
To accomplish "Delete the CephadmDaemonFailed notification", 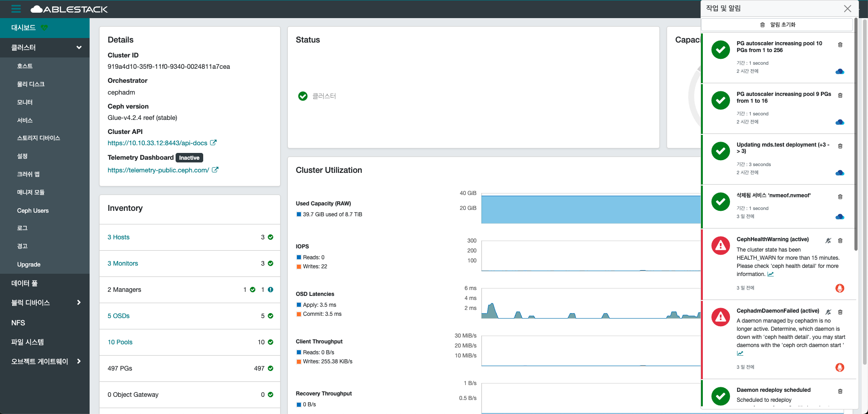I will [840, 312].
